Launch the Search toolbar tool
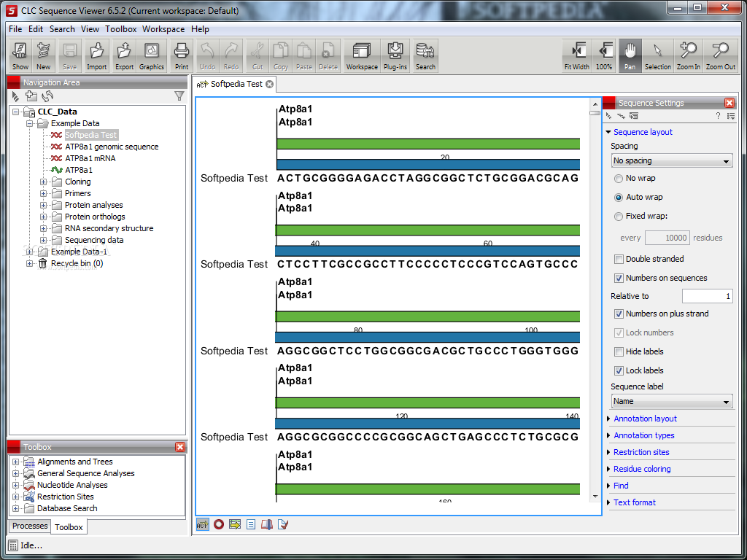 (x=425, y=55)
